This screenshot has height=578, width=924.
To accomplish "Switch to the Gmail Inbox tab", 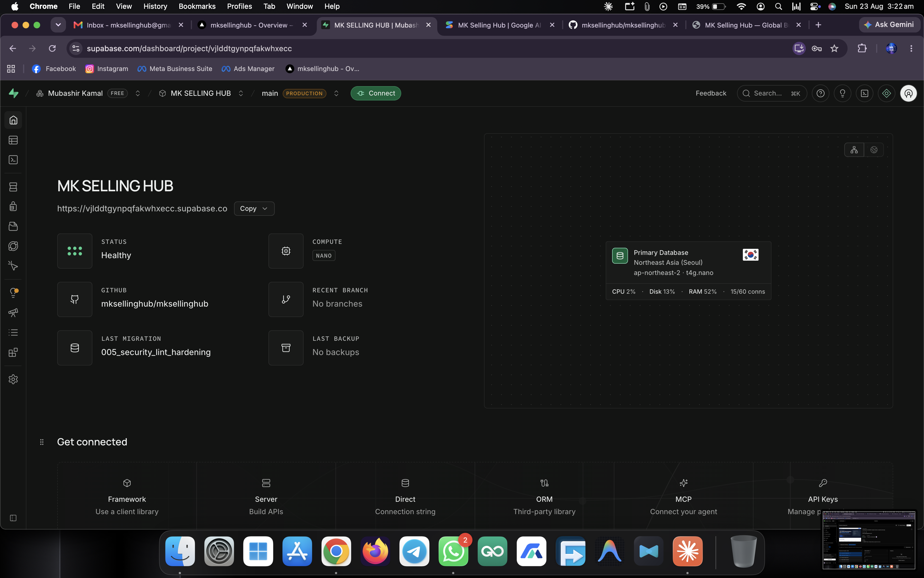I will coord(129,25).
